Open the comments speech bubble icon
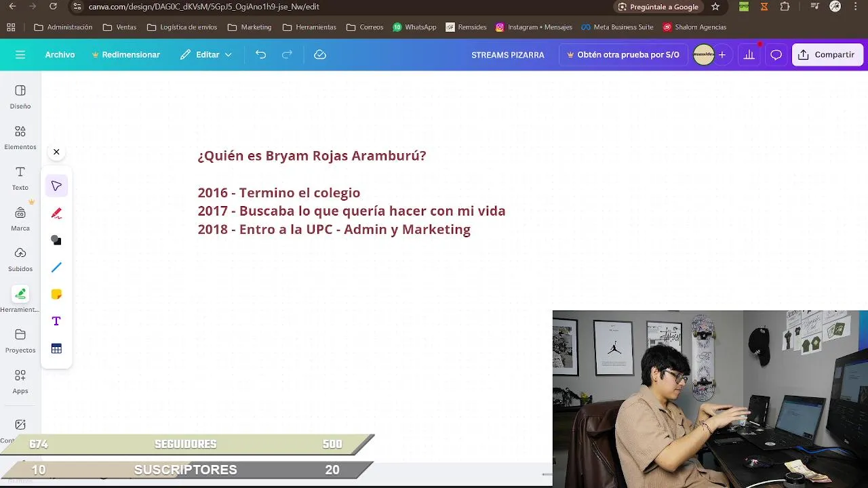Screen dimensions: 868x488 776,55
